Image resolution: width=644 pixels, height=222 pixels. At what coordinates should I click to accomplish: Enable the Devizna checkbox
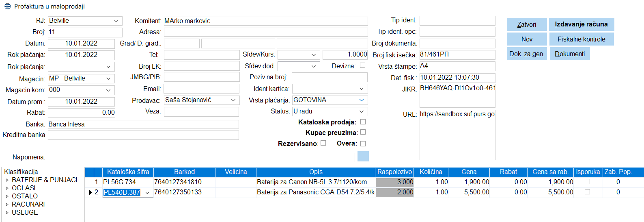(x=362, y=65)
